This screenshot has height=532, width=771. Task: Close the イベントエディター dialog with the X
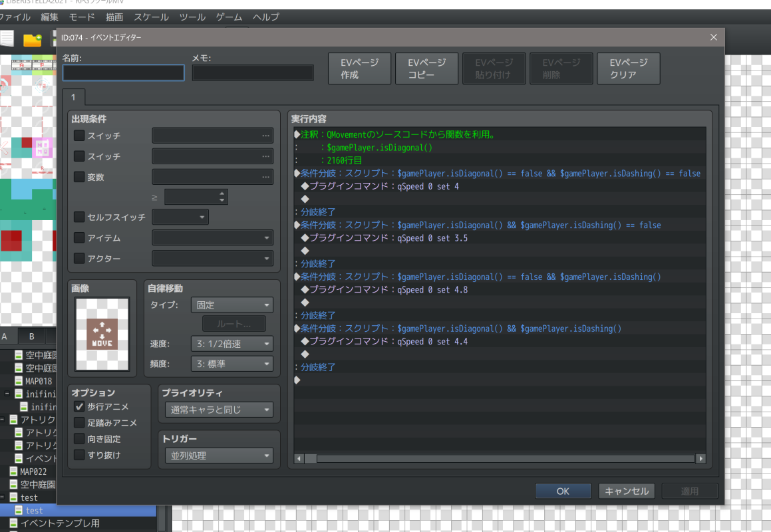tap(714, 37)
